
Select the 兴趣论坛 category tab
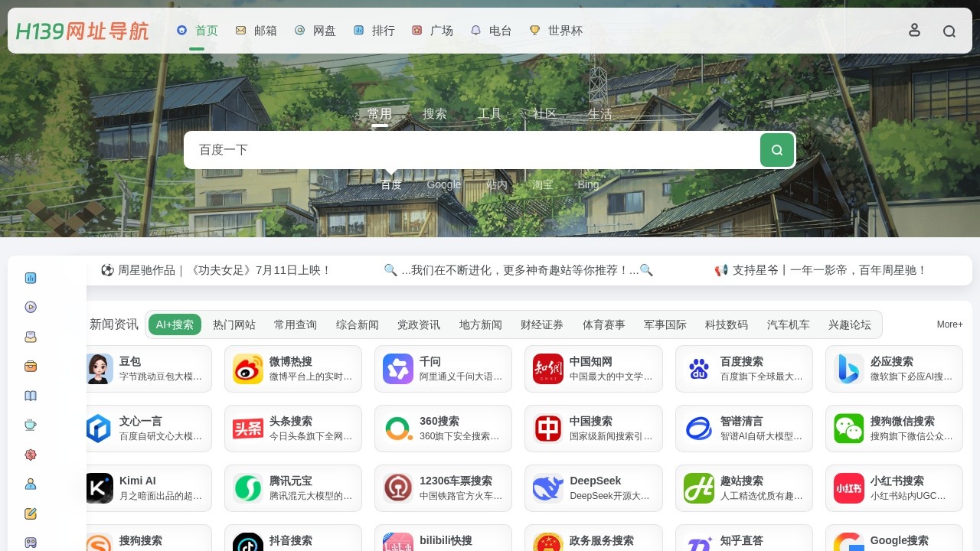850,324
